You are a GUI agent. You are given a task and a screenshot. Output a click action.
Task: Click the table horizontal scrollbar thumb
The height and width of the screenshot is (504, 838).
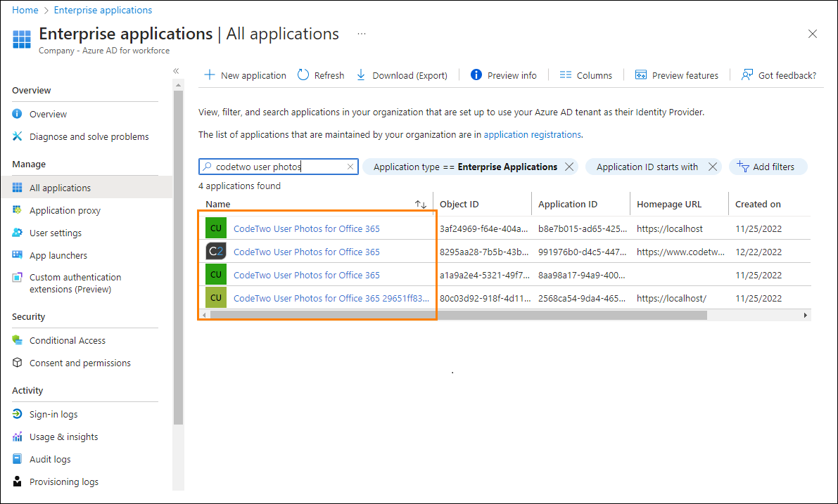459,315
